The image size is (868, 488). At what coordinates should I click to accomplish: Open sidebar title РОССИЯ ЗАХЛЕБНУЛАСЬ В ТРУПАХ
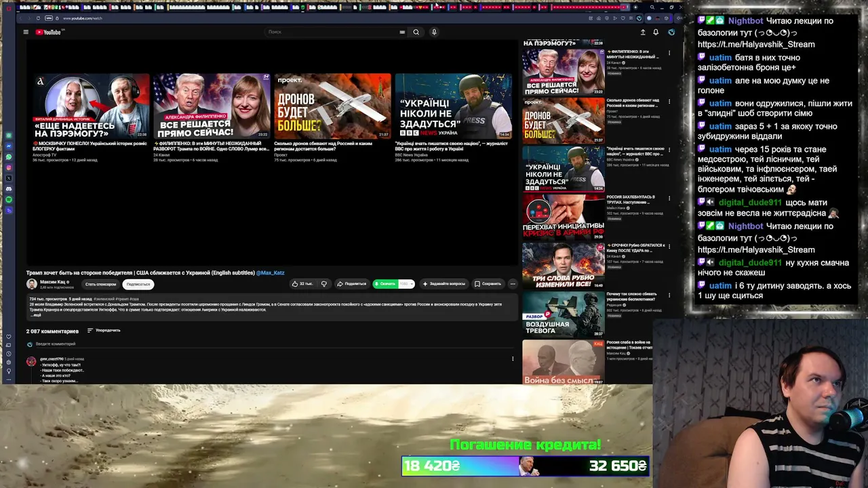tap(631, 199)
